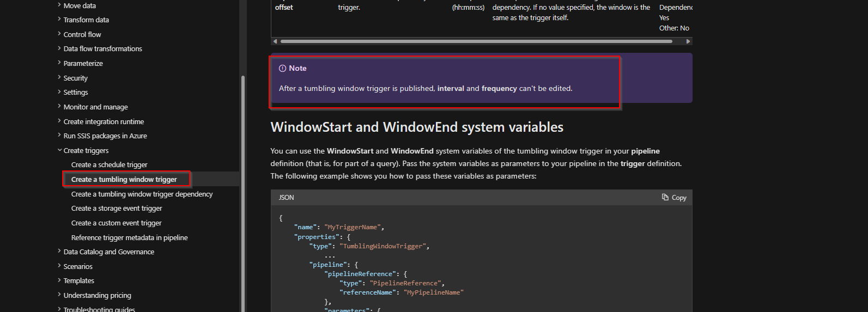Expand the Parameterize section
The height and width of the screenshot is (312, 868).
pyautogui.click(x=83, y=63)
